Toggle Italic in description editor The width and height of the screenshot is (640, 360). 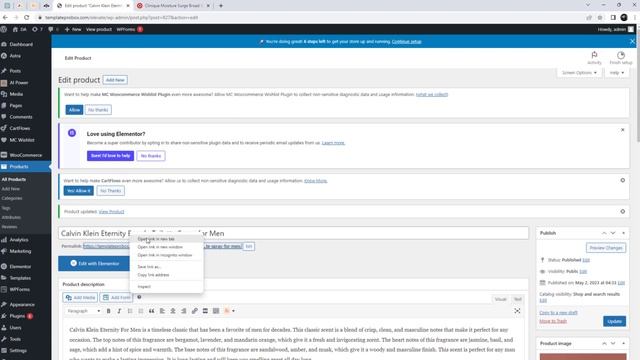click(119, 311)
